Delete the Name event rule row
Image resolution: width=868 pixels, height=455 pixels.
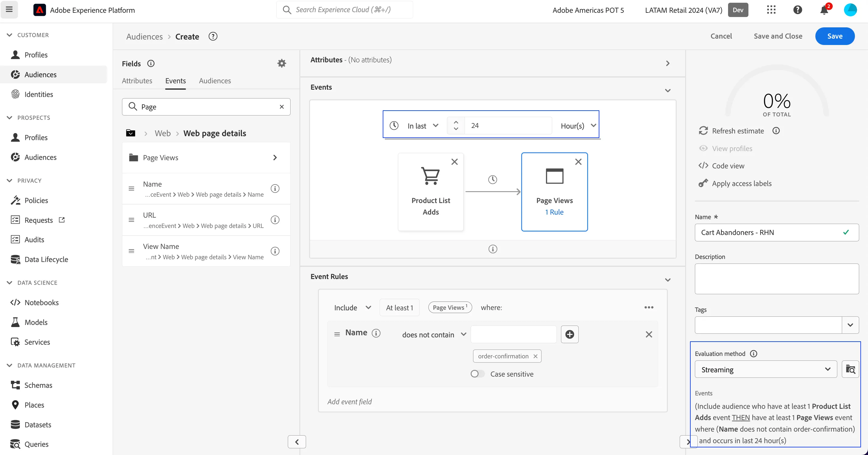(x=649, y=334)
